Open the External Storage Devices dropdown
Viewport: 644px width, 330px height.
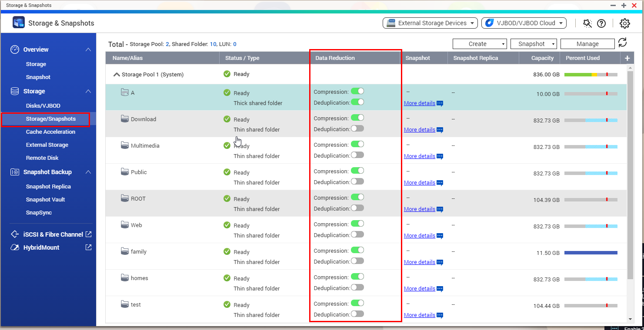pyautogui.click(x=430, y=23)
